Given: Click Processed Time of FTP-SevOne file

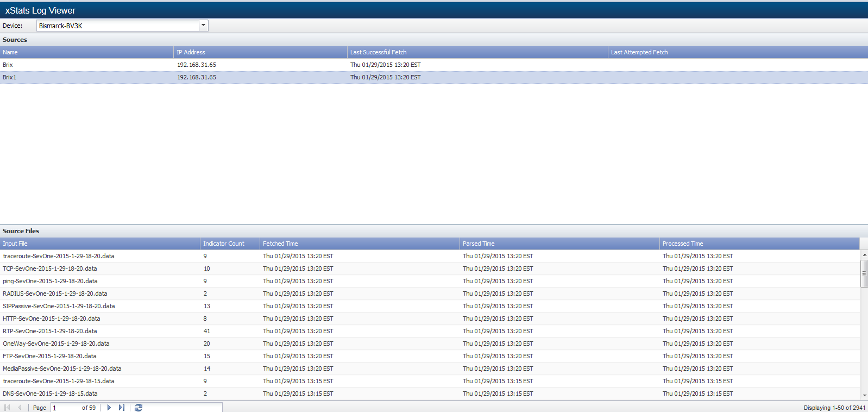Looking at the screenshot, I should pos(698,356).
